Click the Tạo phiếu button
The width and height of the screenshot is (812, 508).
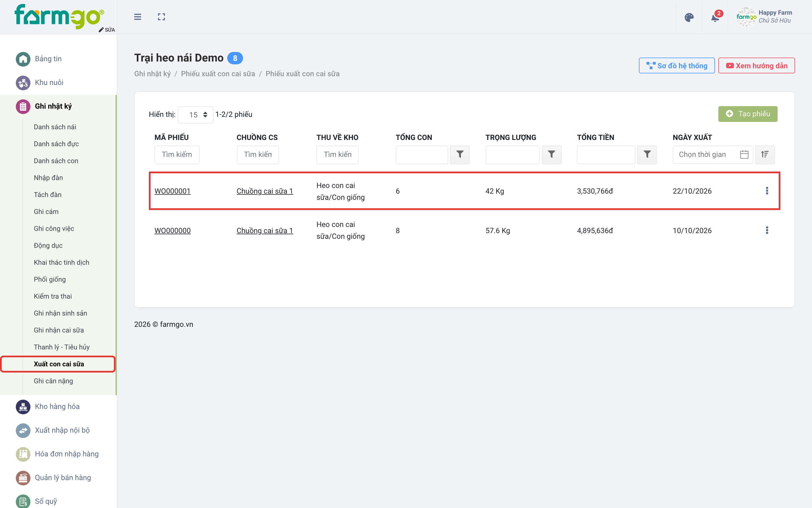[748, 114]
